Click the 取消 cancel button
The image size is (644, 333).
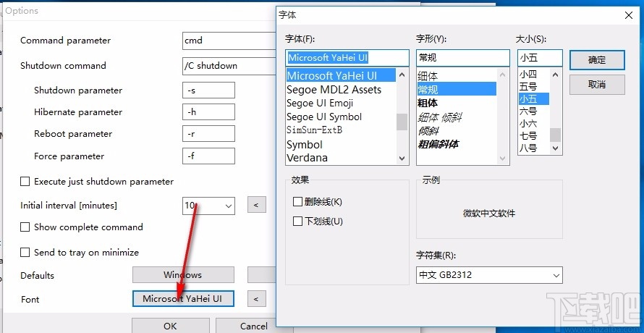tap(597, 85)
